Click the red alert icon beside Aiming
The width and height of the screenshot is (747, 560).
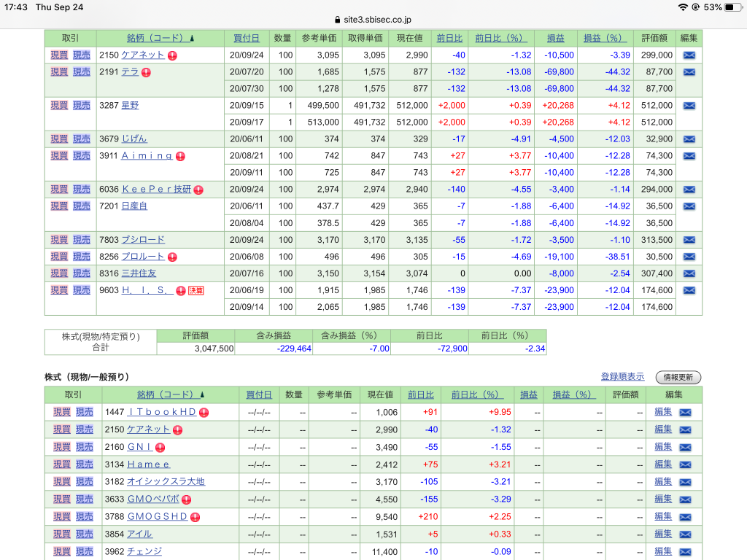pos(180,156)
